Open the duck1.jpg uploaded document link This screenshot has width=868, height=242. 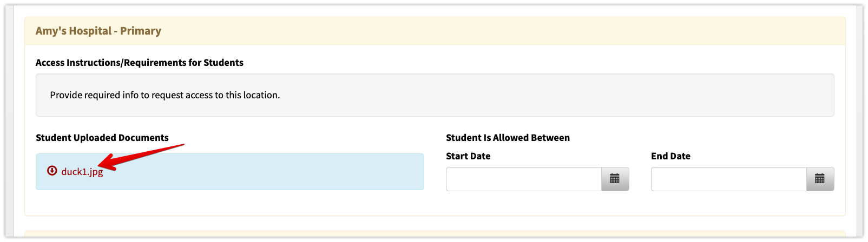82,172
